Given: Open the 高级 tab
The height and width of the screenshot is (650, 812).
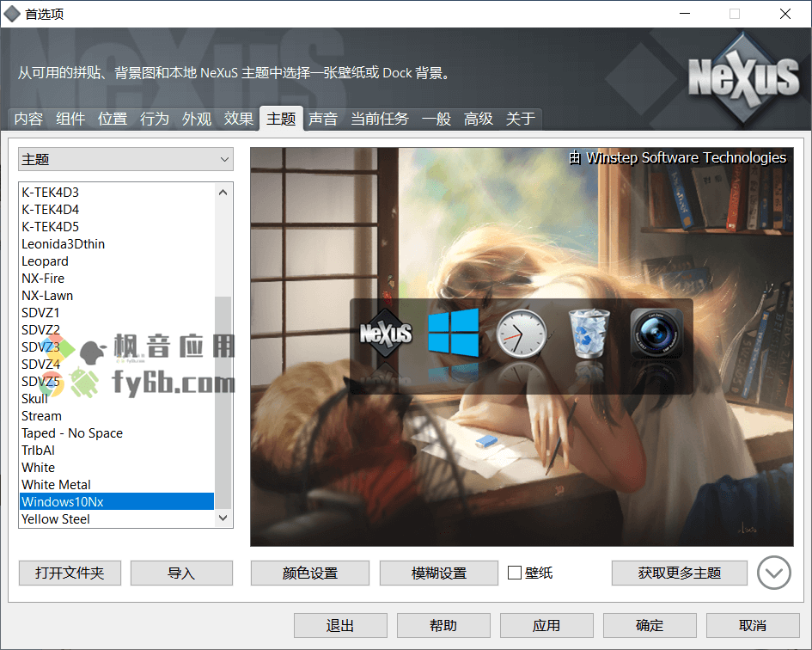Looking at the screenshot, I should [x=479, y=119].
